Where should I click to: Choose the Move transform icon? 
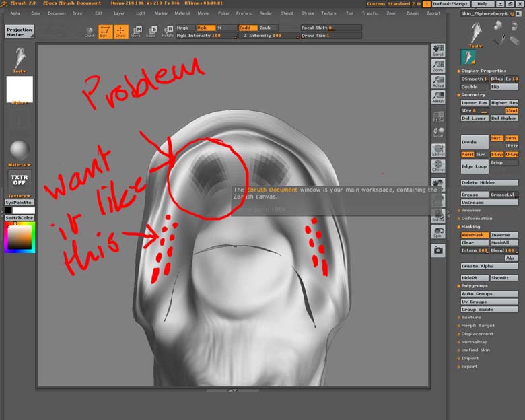click(x=136, y=32)
